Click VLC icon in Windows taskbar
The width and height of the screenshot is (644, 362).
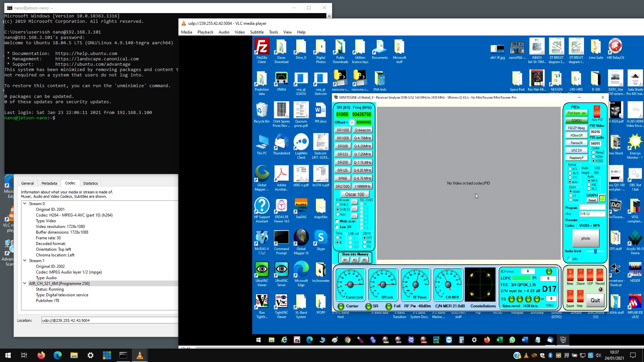click(140, 355)
